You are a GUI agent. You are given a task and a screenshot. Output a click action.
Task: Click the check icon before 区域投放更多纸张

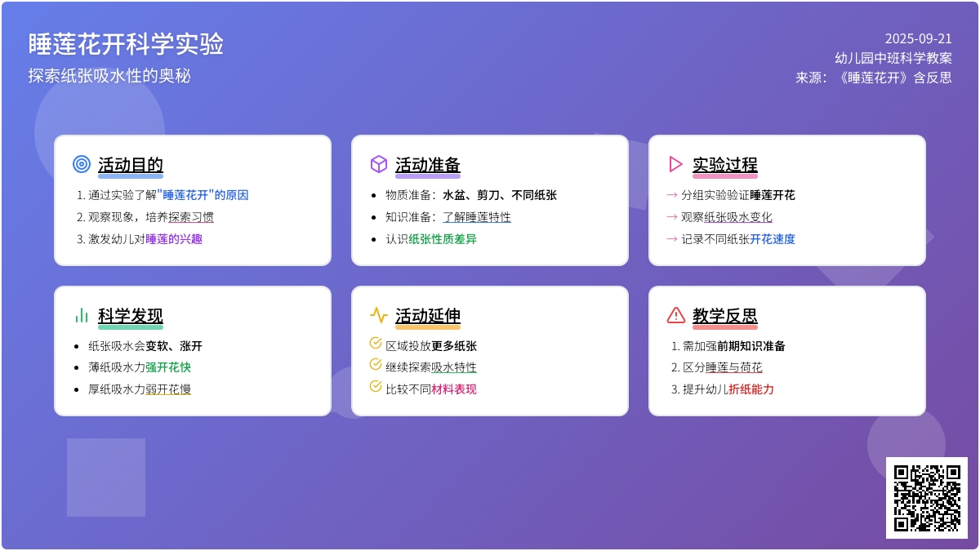click(375, 344)
